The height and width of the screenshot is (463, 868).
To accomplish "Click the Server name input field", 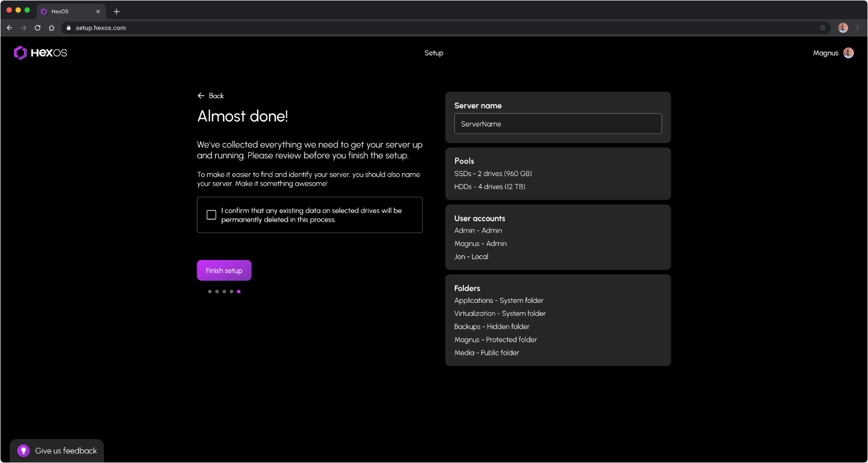I will [x=558, y=124].
